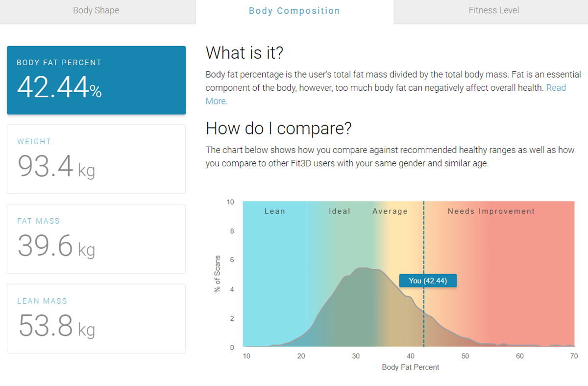Click the Body Fat Percent axis title
The image size is (588, 386).
[410, 367]
